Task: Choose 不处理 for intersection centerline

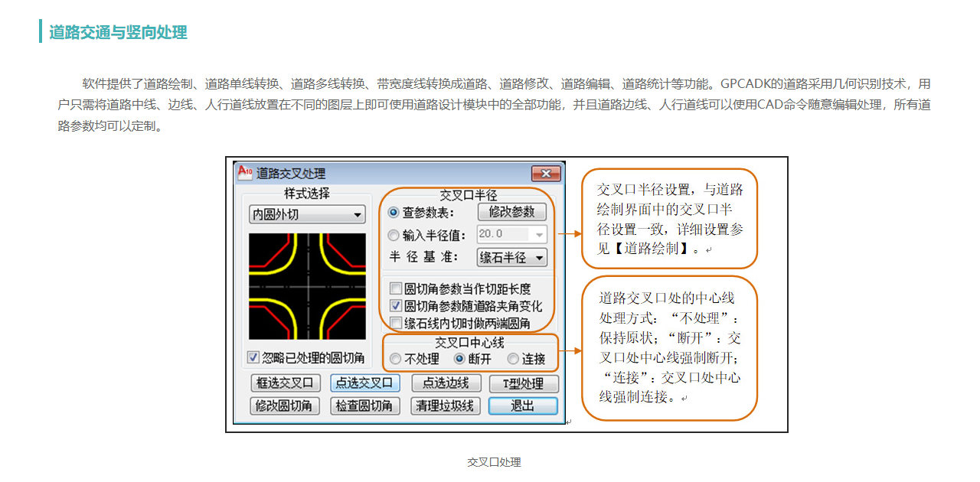Action: pos(395,359)
